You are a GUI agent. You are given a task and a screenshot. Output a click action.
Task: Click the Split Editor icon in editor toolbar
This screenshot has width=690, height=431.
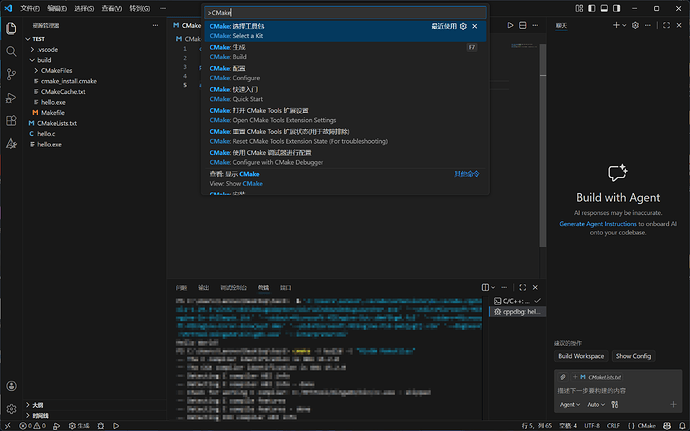click(522, 26)
